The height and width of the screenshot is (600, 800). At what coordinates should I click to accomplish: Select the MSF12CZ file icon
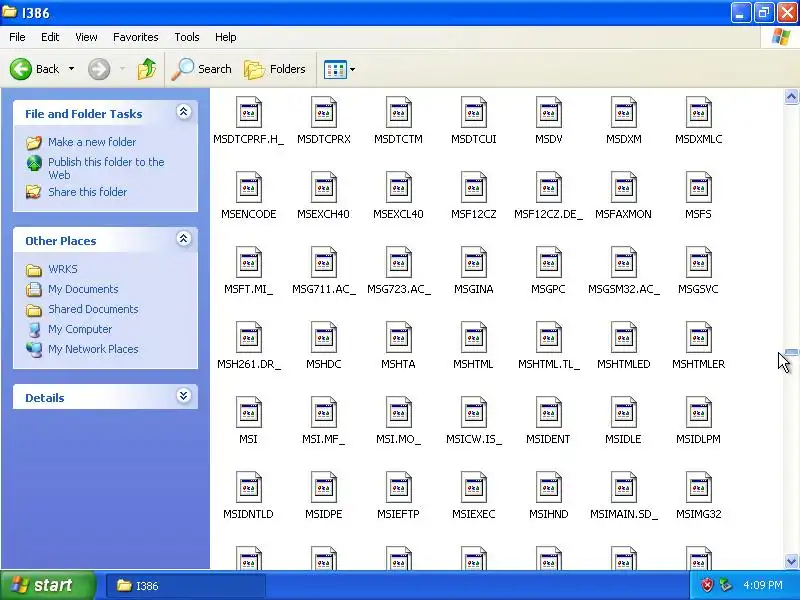473,187
